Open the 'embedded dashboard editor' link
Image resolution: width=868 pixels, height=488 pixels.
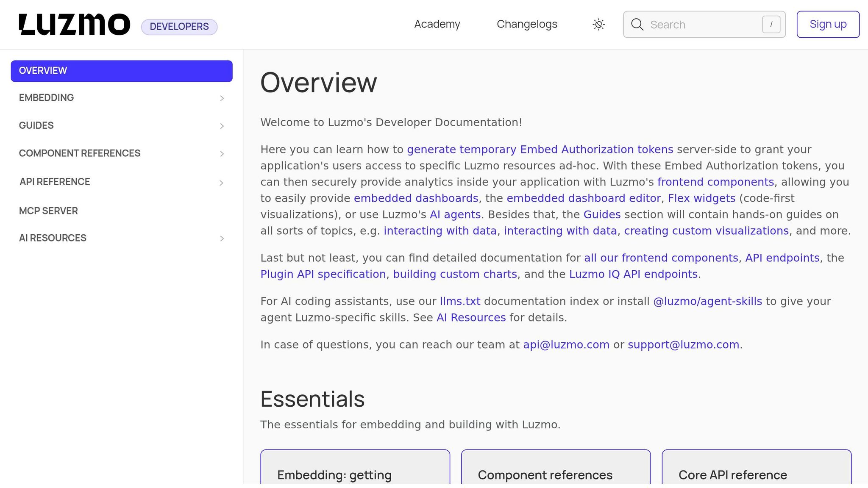pyautogui.click(x=584, y=198)
